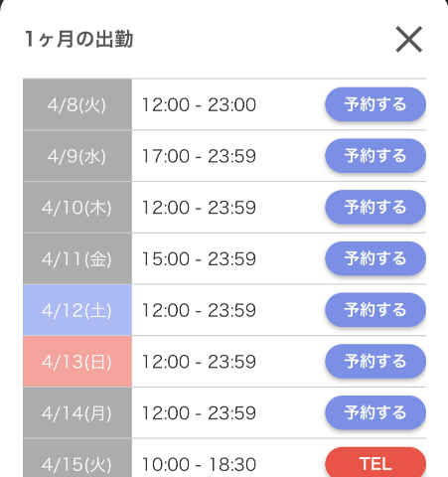Click the 10:00 - 18:30 time text
448x477 pixels.
[x=199, y=464]
